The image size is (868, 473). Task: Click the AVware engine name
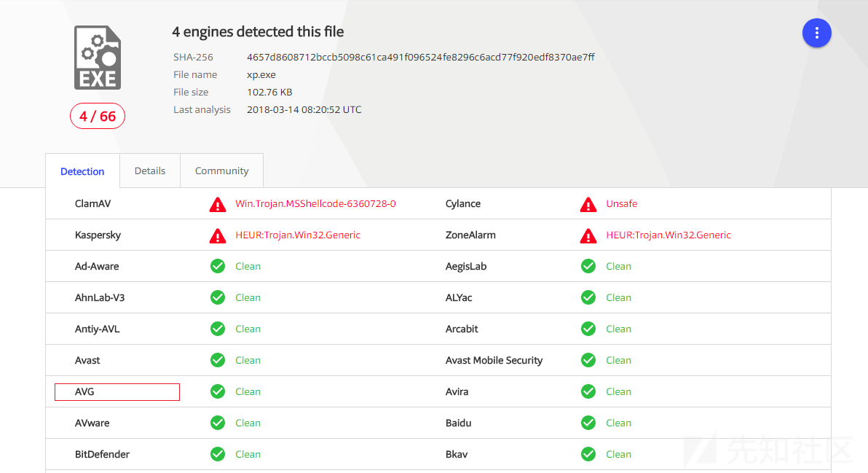[92, 423]
